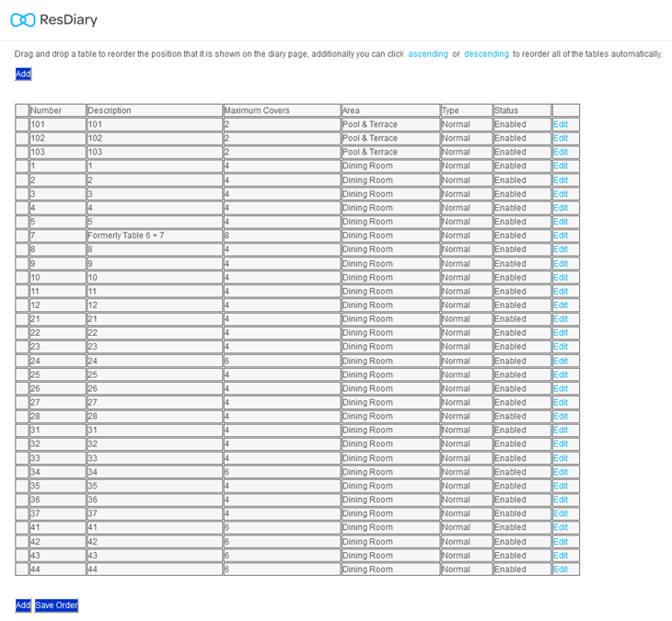
Task: Open Edit for table number 9
Action: [x=560, y=263]
